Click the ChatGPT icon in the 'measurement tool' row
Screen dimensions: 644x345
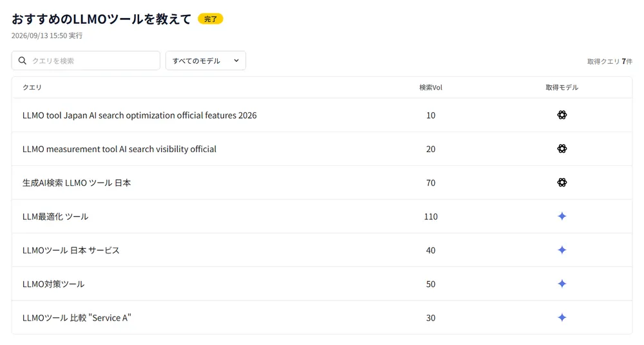(x=562, y=149)
